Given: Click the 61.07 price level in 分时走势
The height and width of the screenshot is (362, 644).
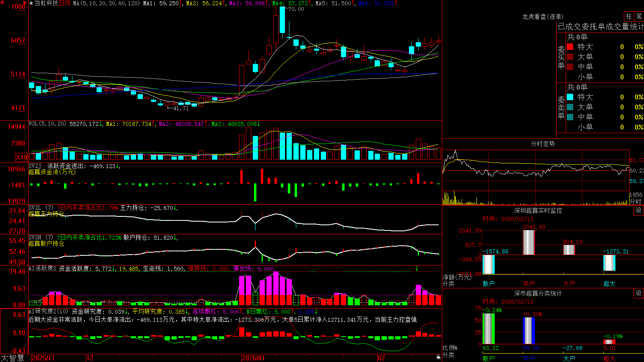Looking at the screenshot, I should 637,160.
